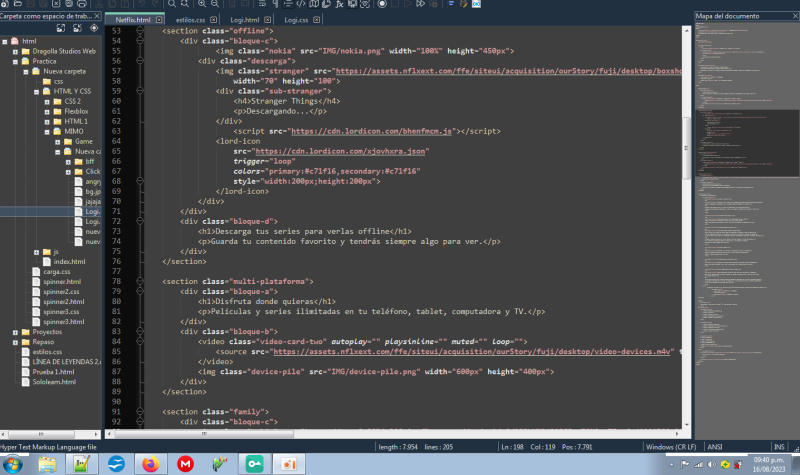The height and width of the screenshot is (475, 800).
Task: Toggle INS insert mode in status bar
Action: tap(779, 446)
